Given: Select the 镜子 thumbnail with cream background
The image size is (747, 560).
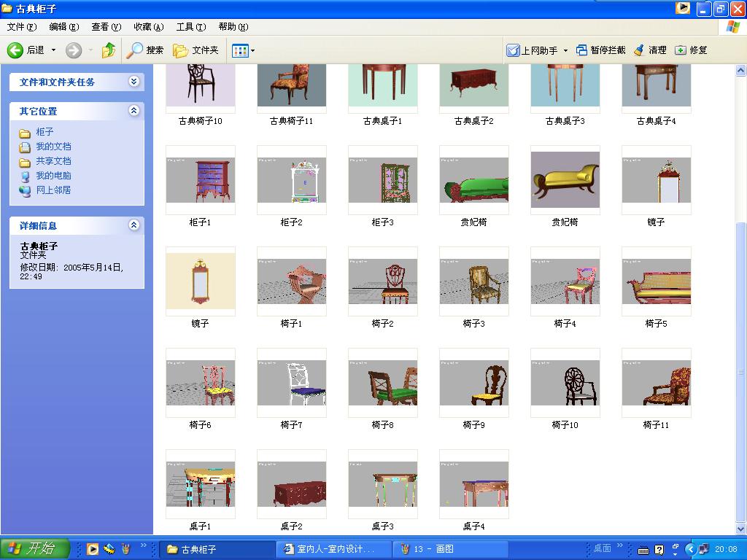Looking at the screenshot, I should click(x=201, y=281).
